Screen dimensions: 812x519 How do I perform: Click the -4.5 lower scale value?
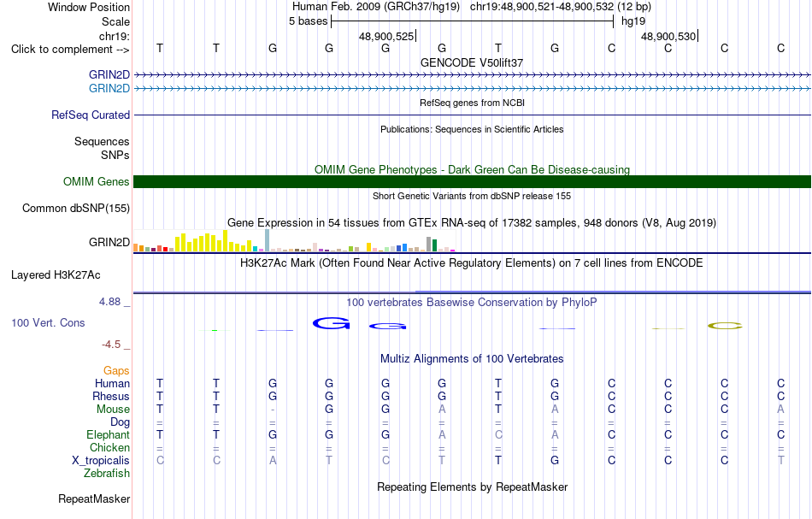pos(111,345)
